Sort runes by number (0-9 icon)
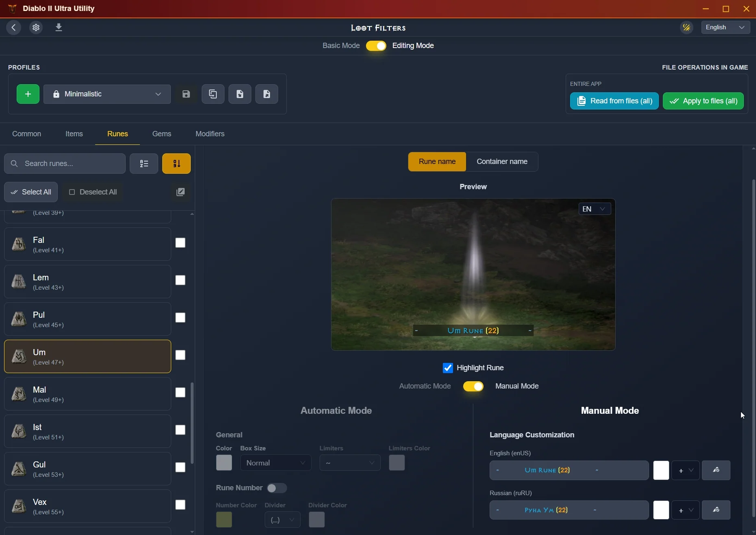The height and width of the screenshot is (535, 756). point(176,164)
